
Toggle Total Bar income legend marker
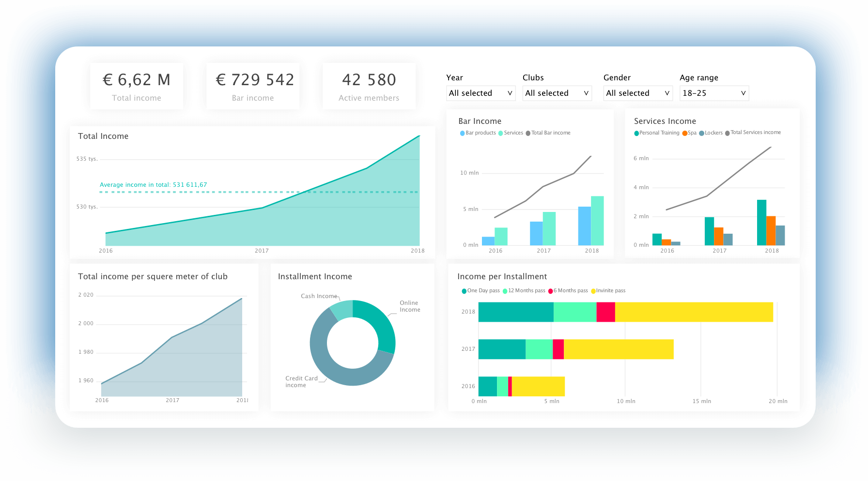pyautogui.click(x=528, y=133)
